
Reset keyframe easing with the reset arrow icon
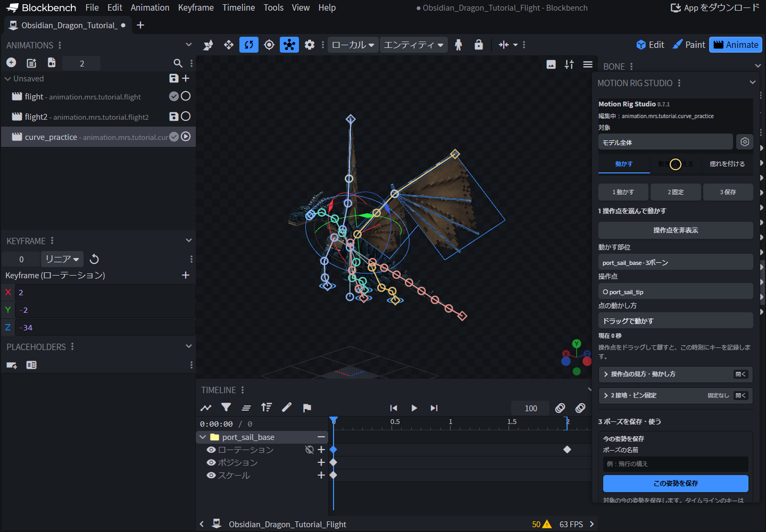pyautogui.click(x=94, y=259)
